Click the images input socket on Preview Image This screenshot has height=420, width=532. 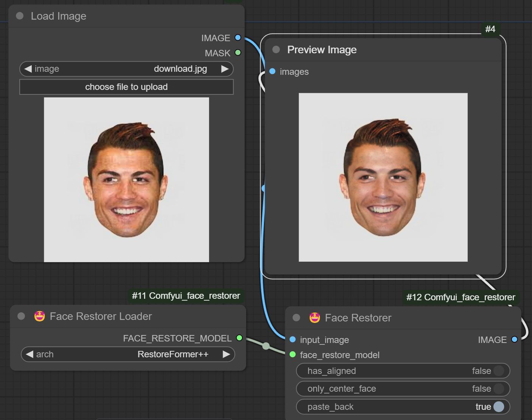(272, 71)
